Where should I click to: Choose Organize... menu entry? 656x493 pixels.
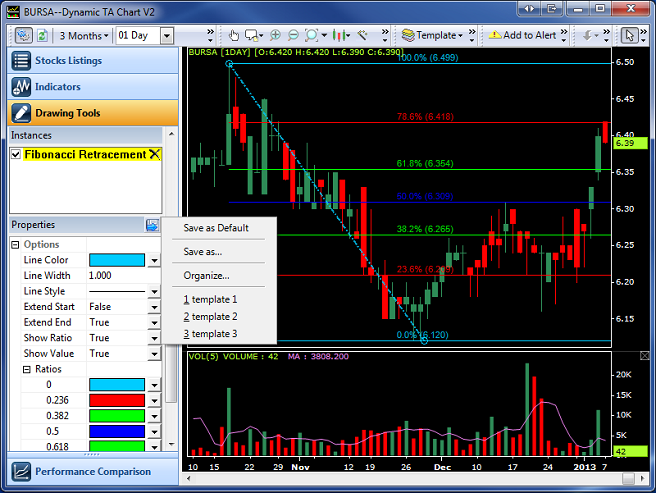pos(206,276)
